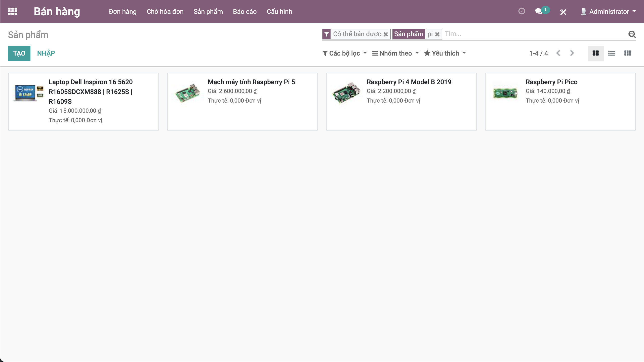Click the debug tools wrench icon
This screenshot has height=362, width=644.
(x=563, y=12)
